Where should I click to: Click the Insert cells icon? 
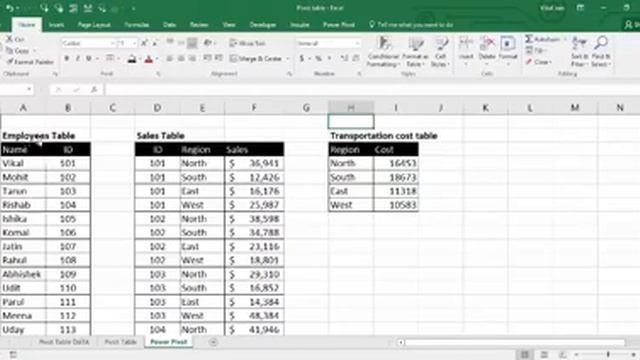pyautogui.click(x=466, y=44)
